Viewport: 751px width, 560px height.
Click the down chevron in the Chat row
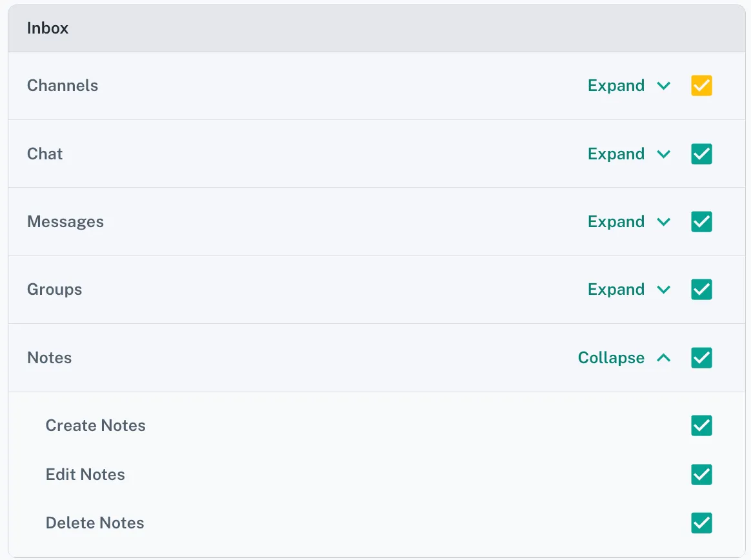click(x=663, y=154)
